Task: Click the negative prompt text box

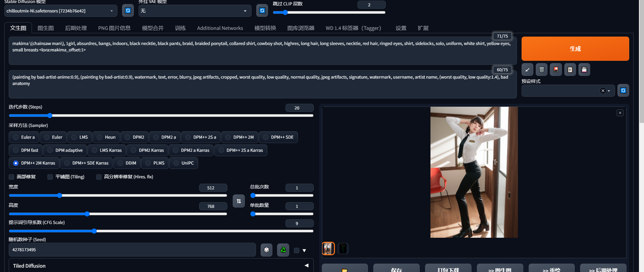Action: 263,84
